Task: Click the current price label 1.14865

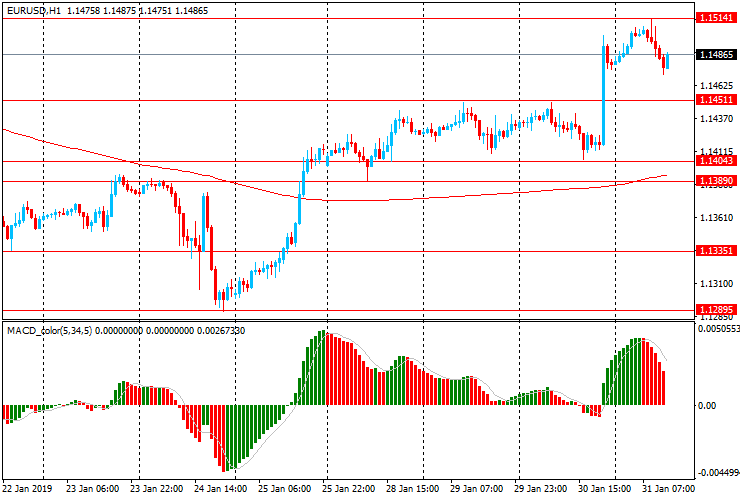Action: click(717, 54)
